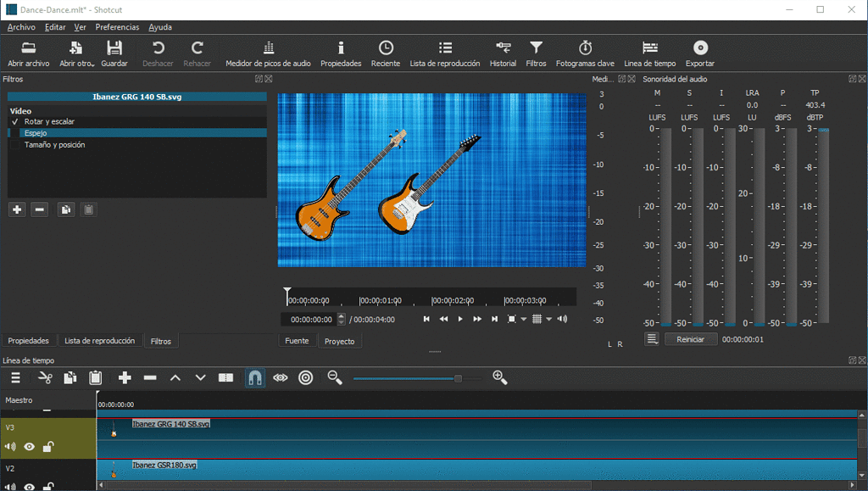Expand the player grid options dropdown
868x491 pixels.
click(x=549, y=320)
